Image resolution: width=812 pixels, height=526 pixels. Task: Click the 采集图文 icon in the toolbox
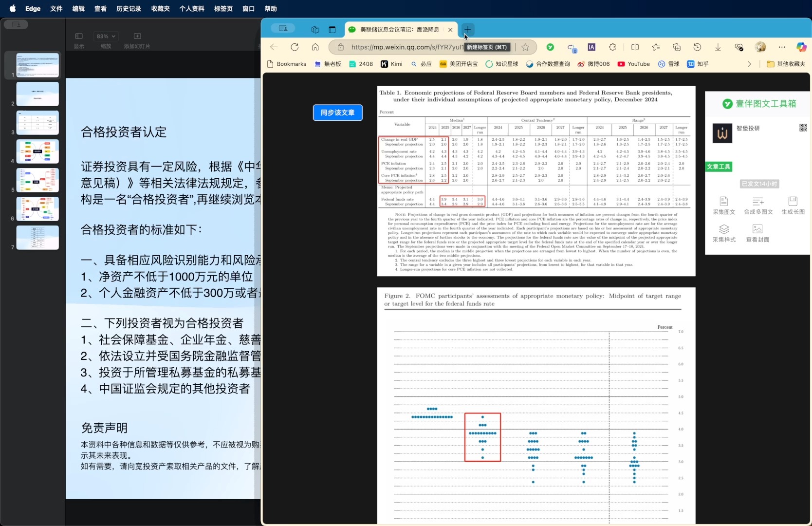pyautogui.click(x=723, y=201)
